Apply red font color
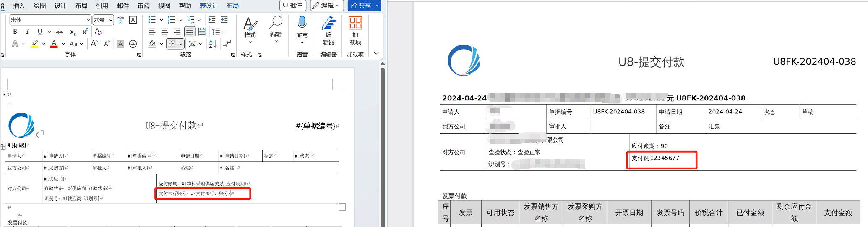The height and width of the screenshot is (227, 868). [x=54, y=44]
